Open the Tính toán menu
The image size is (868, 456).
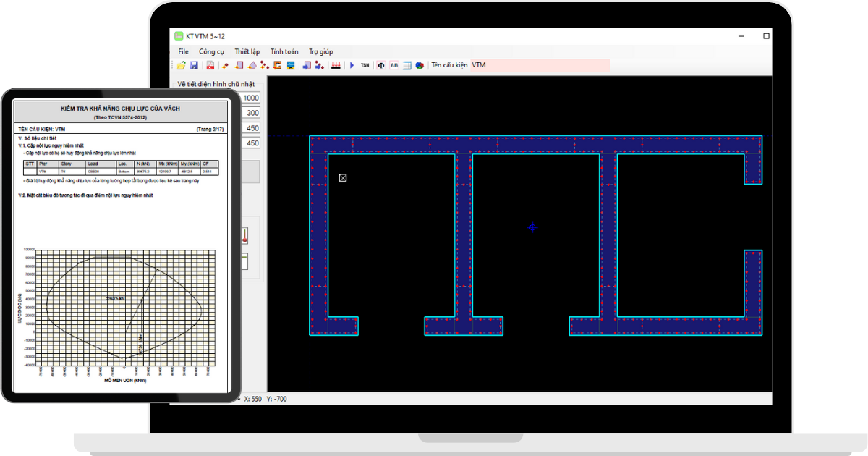tap(284, 51)
